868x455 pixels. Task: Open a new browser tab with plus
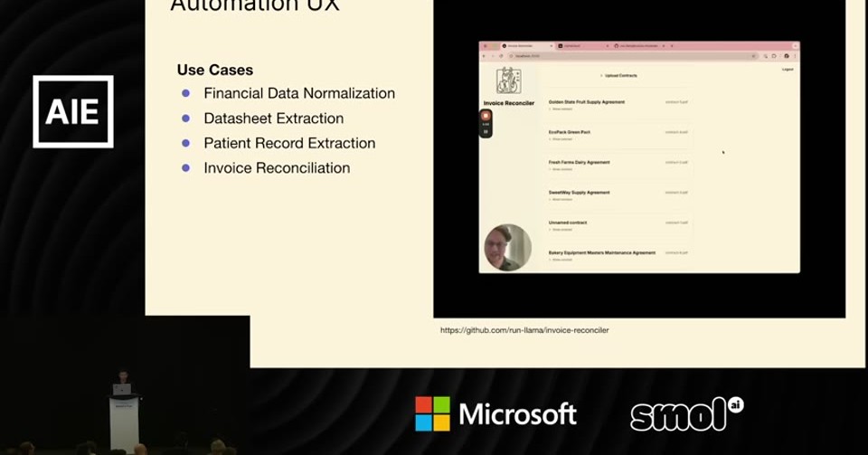672,46
